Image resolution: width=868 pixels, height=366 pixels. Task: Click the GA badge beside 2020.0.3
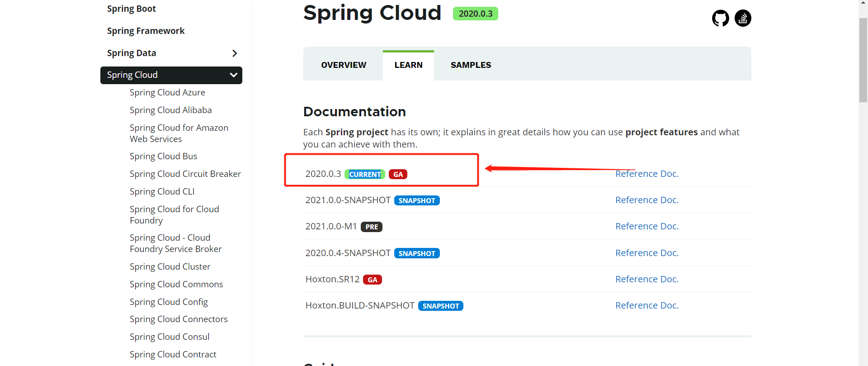(x=398, y=174)
